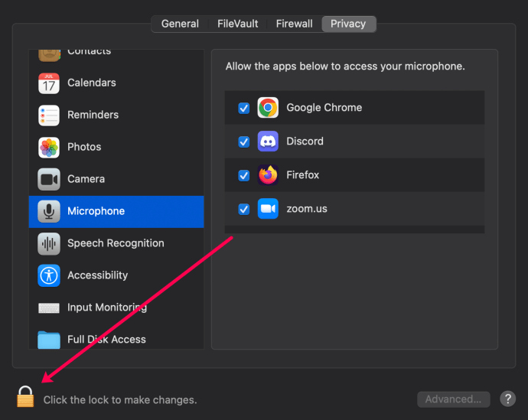Click the lock icon to make changes

(x=25, y=396)
